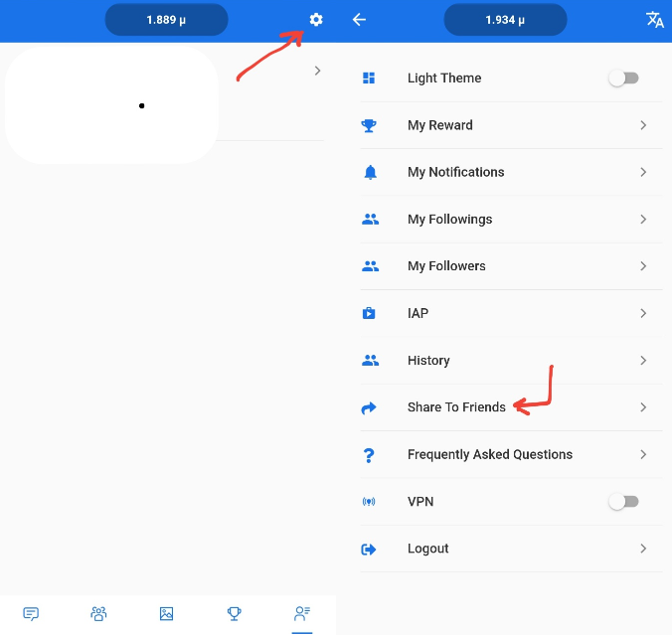This screenshot has width=672, height=636.
Task: Expand the Frequently Asked Questions chevron
Action: click(643, 454)
